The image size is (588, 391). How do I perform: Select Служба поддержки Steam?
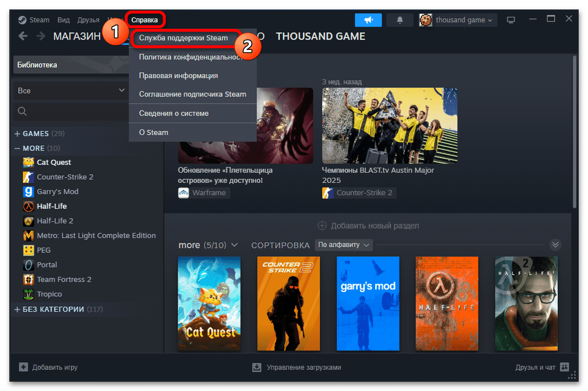click(x=183, y=38)
